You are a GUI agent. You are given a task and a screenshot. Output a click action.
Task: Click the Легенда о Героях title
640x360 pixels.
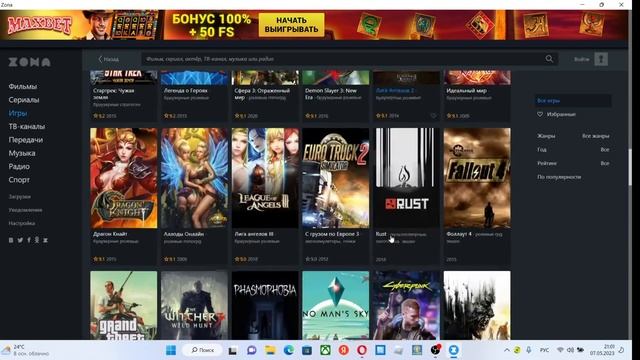[x=185, y=91]
